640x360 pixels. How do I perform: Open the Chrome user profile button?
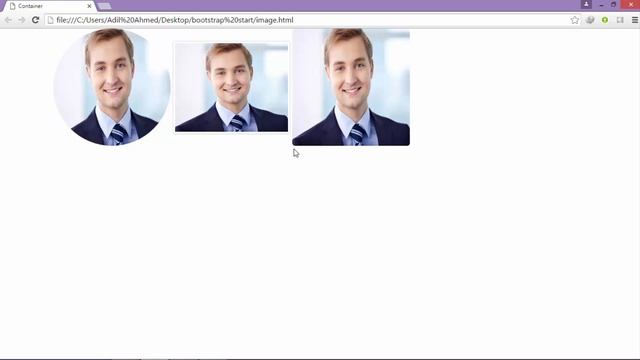586,4
